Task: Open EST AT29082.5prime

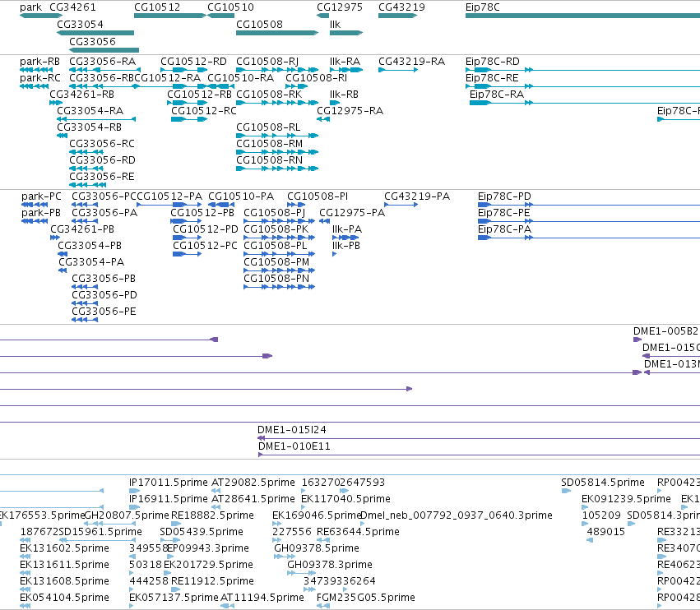Action: point(253,483)
